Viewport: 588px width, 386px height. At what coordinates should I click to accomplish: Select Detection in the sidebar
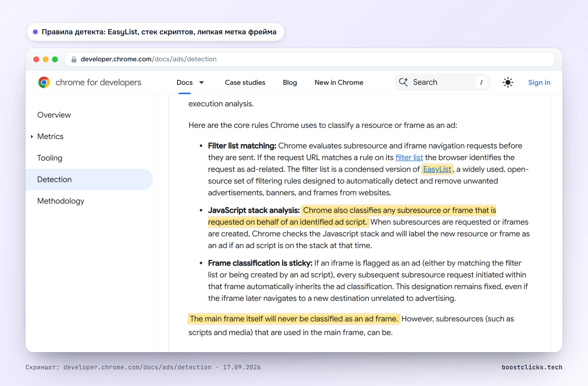[89, 180]
